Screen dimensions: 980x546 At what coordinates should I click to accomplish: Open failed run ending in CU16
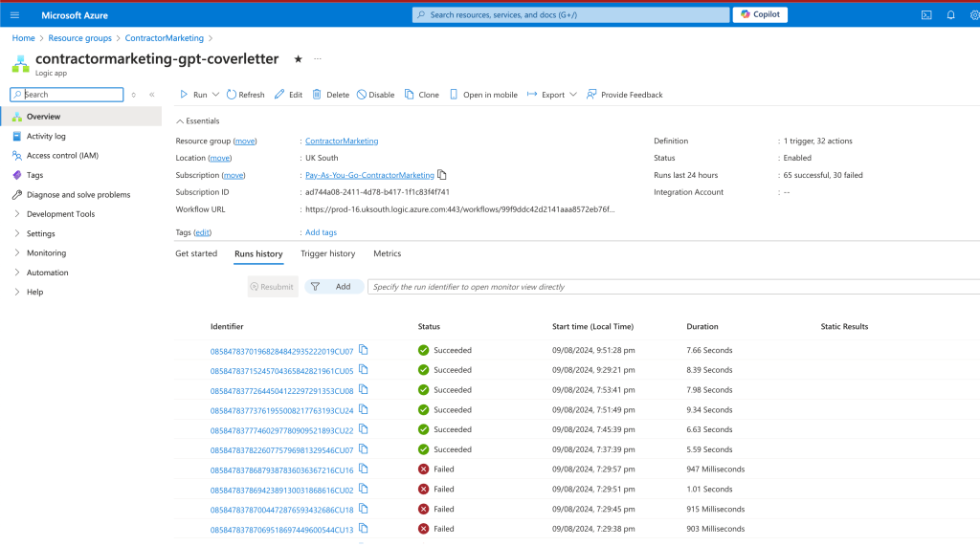click(x=282, y=470)
